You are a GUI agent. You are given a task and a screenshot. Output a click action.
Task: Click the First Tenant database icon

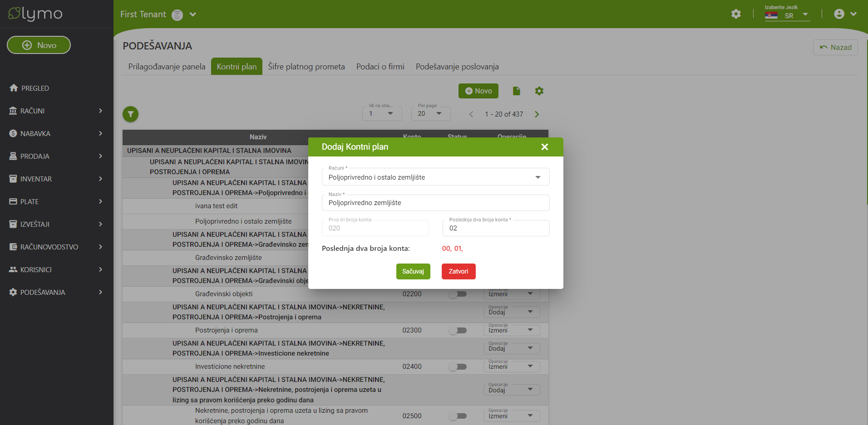coord(178,15)
